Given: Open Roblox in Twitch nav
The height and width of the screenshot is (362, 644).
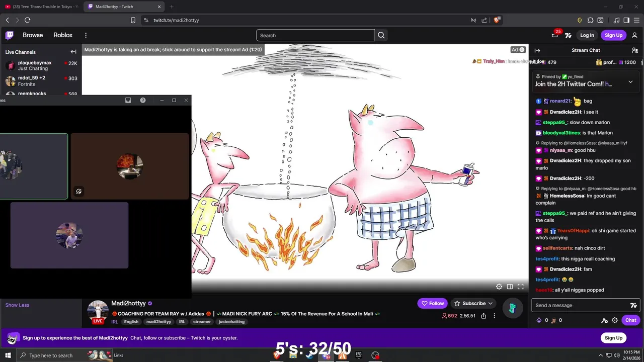Looking at the screenshot, I should pyautogui.click(x=63, y=35).
